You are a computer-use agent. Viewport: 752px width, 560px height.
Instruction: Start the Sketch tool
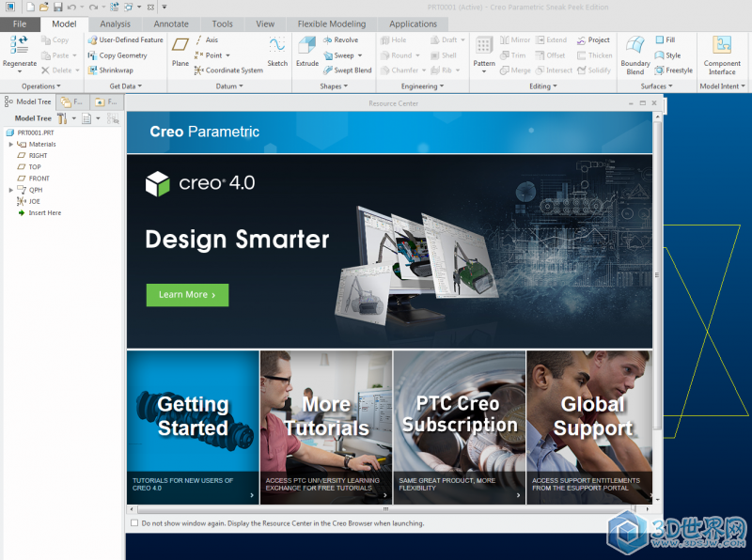(x=277, y=52)
